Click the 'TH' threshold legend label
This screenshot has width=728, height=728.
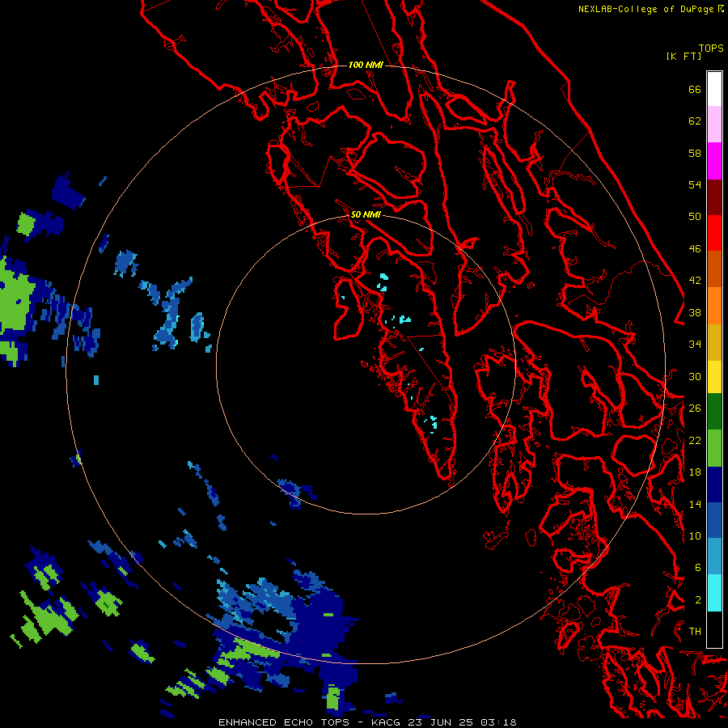pos(695,632)
